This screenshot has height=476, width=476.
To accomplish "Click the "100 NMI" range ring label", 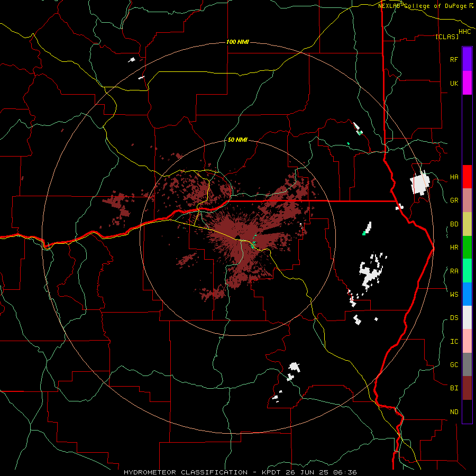I will point(237,42).
